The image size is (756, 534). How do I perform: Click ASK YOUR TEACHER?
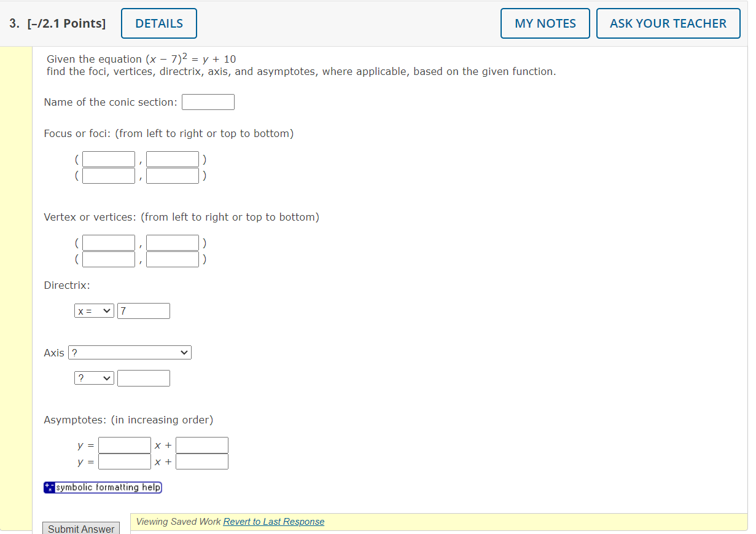[x=668, y=23]
